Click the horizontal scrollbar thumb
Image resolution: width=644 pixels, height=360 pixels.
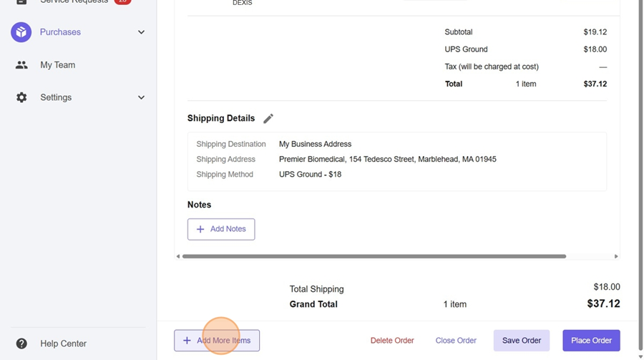[x=374, y=256]
